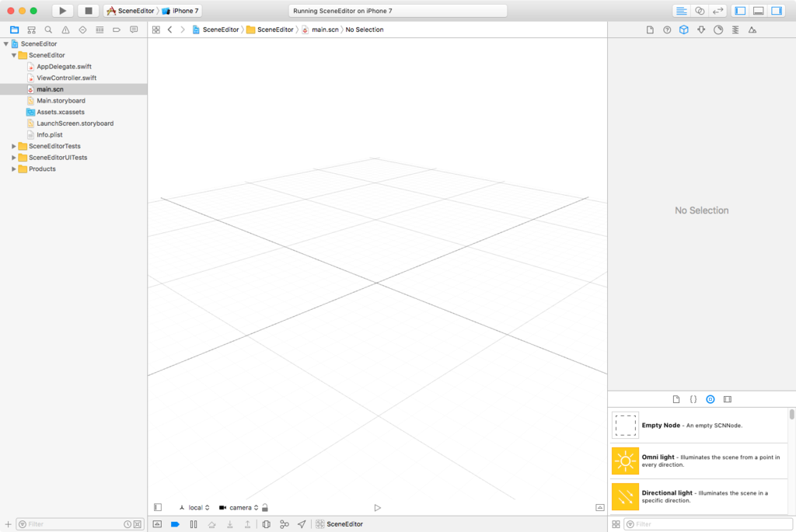Open the find navigator magnifier tab
The width and height of the screenshot is (796, 532).
(48, 30)
